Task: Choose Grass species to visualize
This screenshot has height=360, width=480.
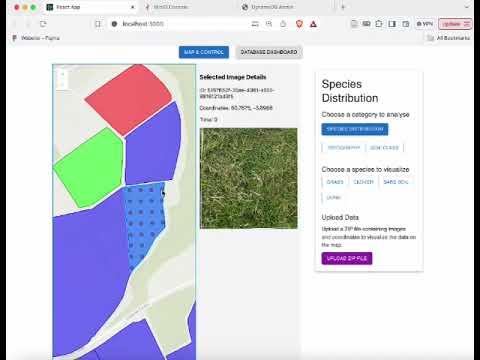Action: [335, 182]
